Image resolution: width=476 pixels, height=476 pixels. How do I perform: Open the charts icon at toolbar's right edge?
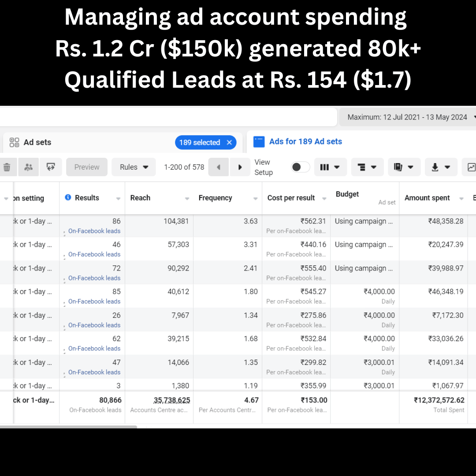pyautogui.click(x=470, y=167)
